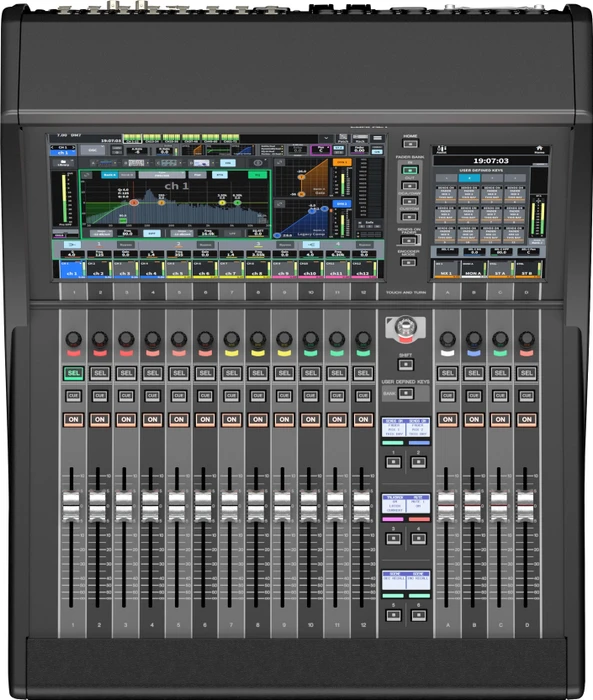The width and height of the screenshot is (593, 700).
Task: Open the Rack screen icon on main display
Action: coord(360,139)
